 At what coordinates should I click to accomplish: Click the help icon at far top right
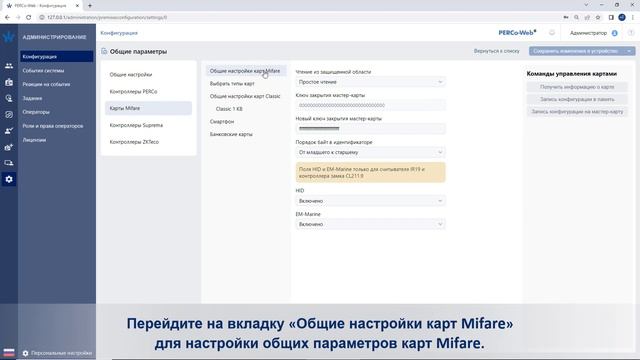click(631, 33)
